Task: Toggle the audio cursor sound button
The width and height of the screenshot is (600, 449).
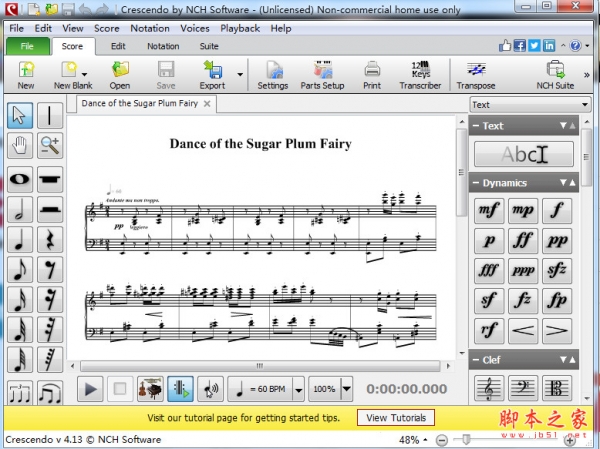Action: pos(210,389)
